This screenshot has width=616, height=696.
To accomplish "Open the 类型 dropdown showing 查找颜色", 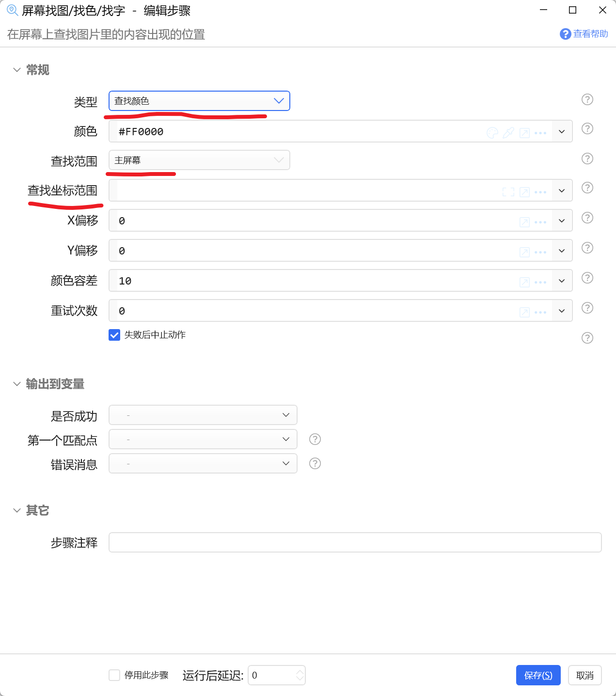I will click(x=199, y=101).
